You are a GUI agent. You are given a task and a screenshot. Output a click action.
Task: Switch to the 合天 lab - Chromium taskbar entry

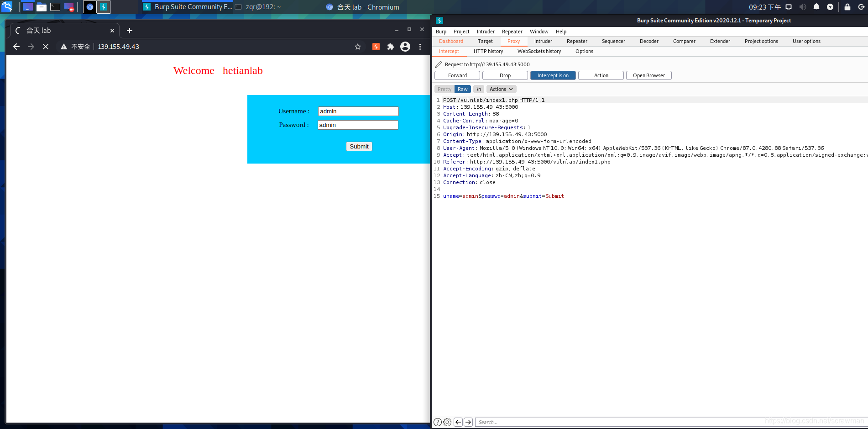(363, 7)
